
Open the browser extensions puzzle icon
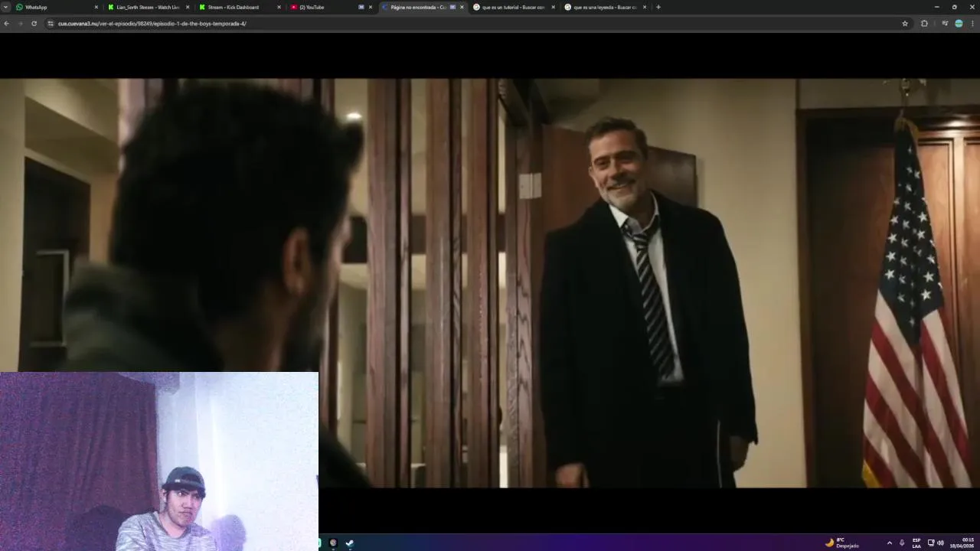tap(924, 24)
